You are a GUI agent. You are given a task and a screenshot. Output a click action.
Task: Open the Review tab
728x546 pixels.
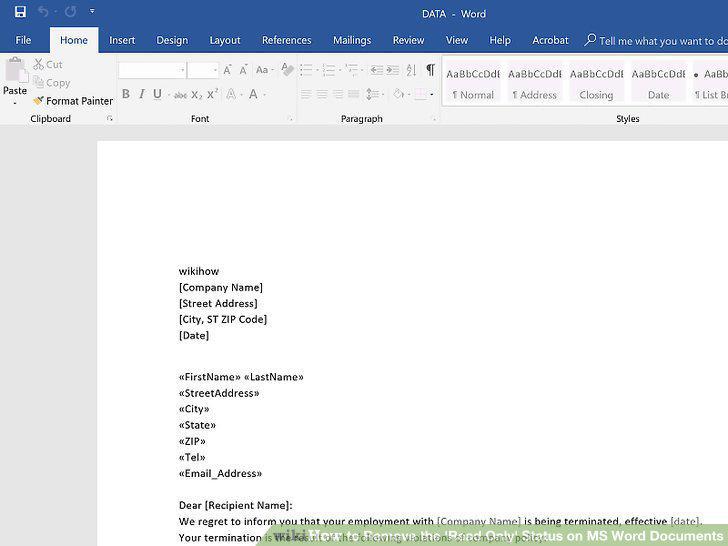click(x=409, y=40)
